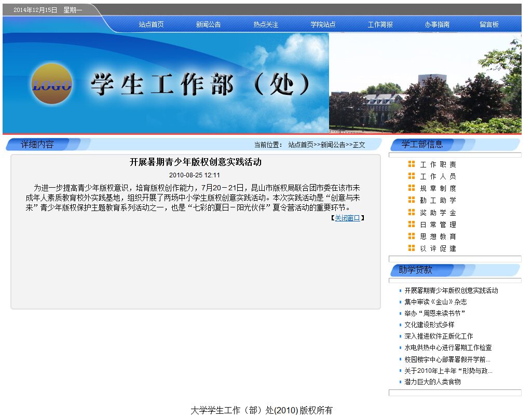Read the 举办“周恩来读书节” article

click(x=434, y=313)
